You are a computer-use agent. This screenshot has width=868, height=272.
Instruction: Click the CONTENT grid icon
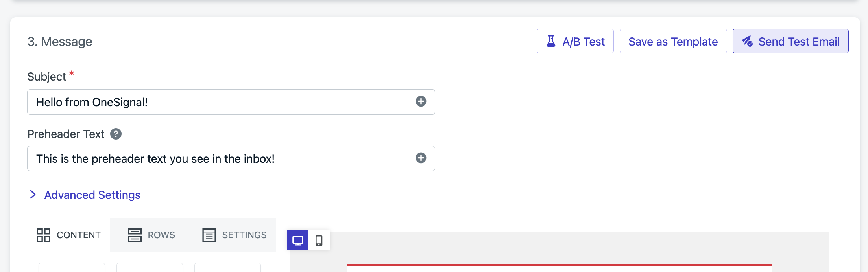tap(43, 235)
